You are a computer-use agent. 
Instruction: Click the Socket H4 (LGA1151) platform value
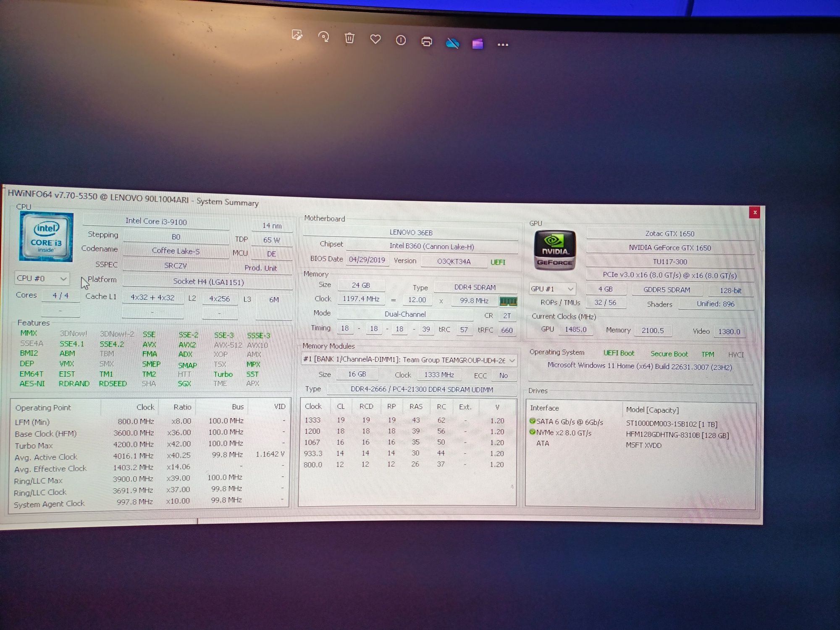click(x=208, y=282)
